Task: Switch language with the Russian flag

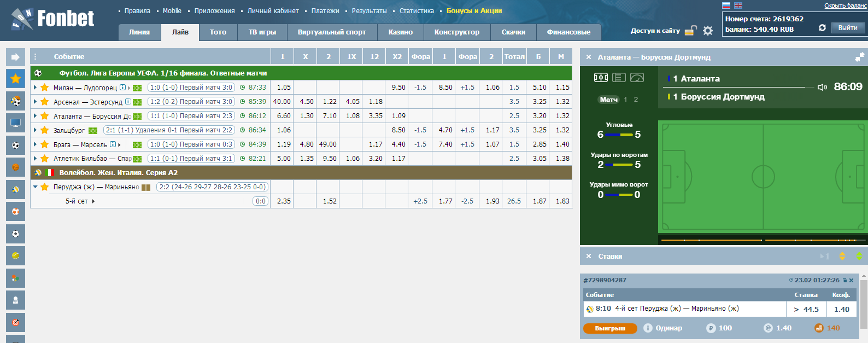Action: tap(726, 5)
